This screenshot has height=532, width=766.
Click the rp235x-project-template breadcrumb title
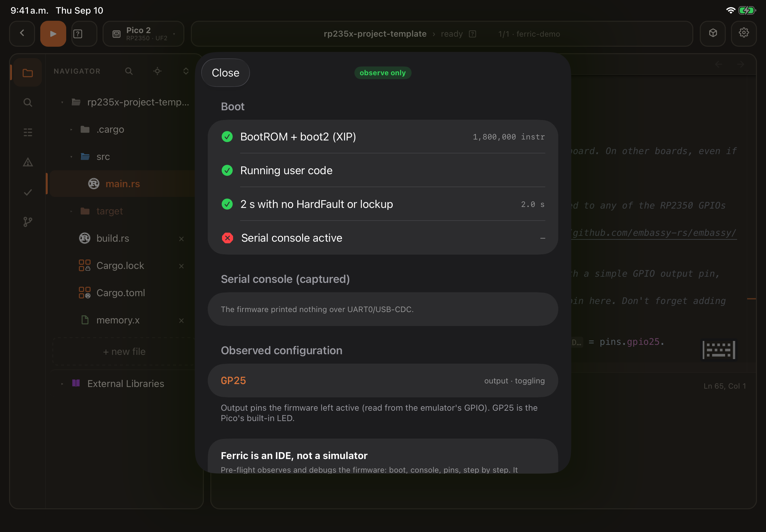click(x=375, y=34)
